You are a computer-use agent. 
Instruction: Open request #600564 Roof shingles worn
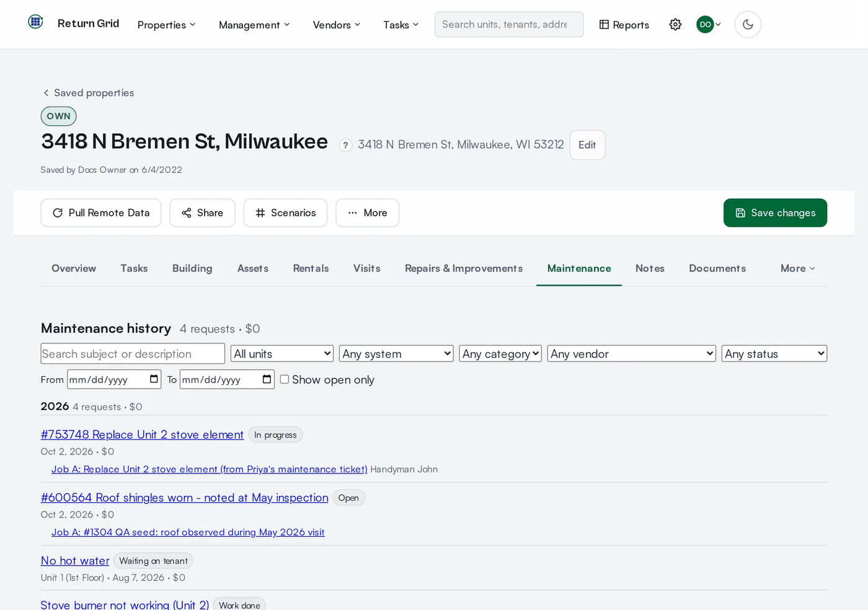[x=184, y=498]
